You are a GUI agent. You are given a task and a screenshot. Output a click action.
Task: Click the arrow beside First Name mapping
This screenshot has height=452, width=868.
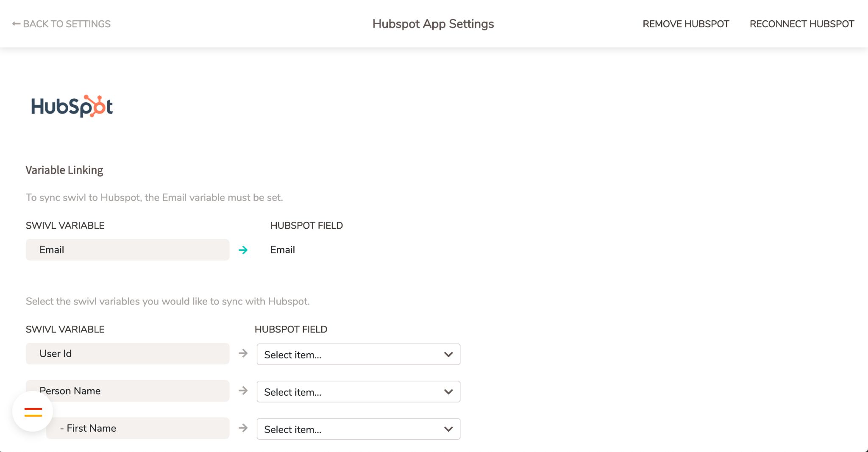[x=244, y=428]
